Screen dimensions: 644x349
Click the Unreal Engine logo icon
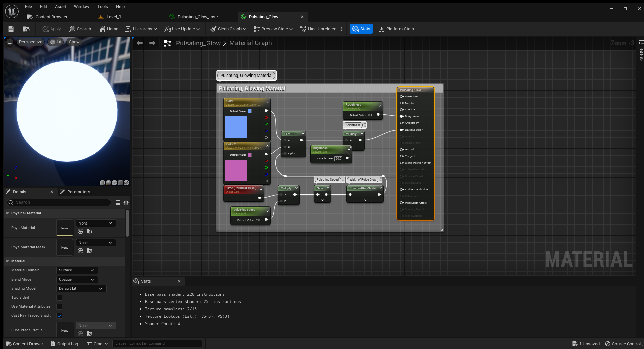pos(12,11)
